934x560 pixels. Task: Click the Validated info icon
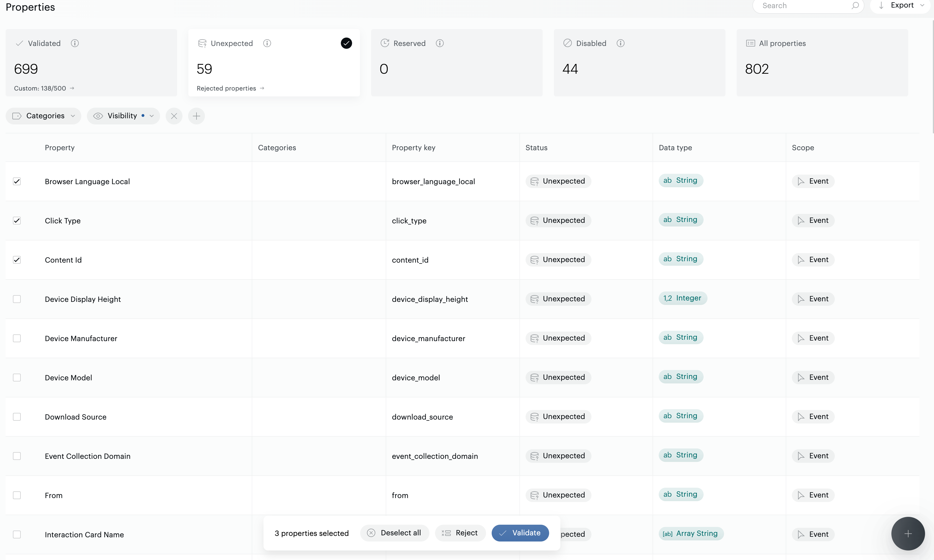(75, 43)
